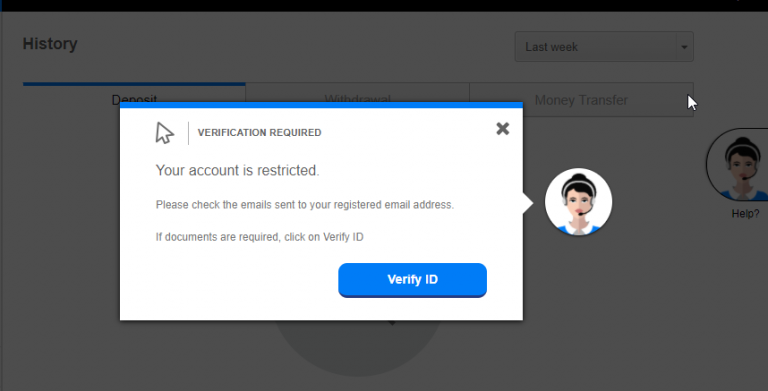
Task: Click the Verify ID button
Action: click(x=412, y=280)
